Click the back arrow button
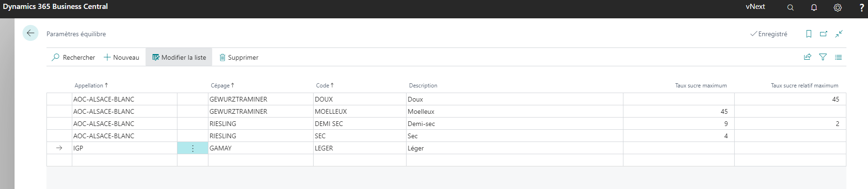 [x=31, y=33]
